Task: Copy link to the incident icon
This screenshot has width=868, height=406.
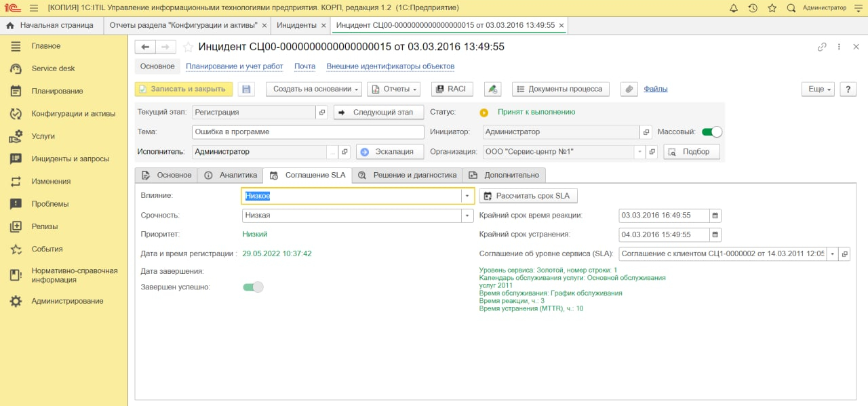Action: click(822, 47)
